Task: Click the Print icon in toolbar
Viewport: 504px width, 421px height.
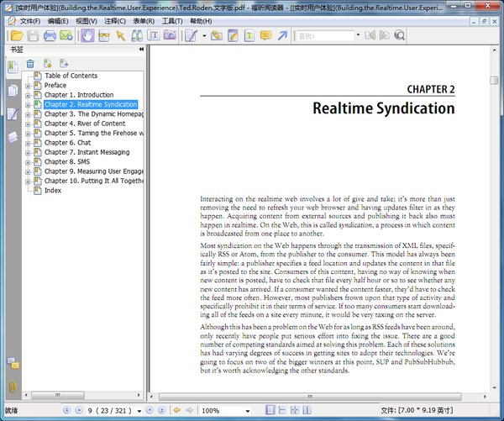Action: pyautogui.click(x=50, y=35)
